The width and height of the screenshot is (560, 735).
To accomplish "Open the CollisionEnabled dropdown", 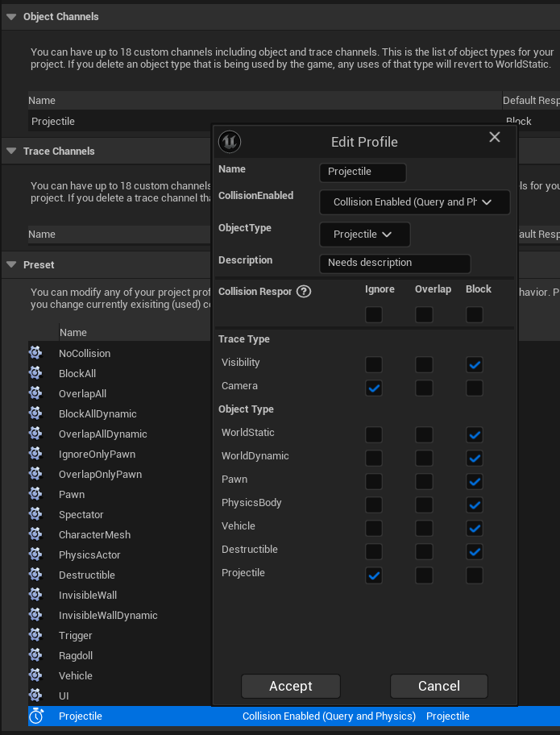I will 414,202.
